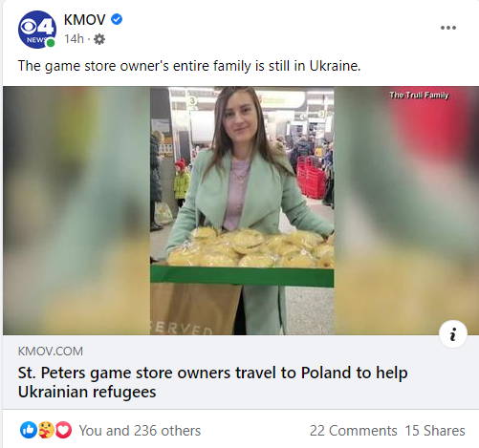Viewport: 479px width, 448px height.
Task: Click the KMOV.COM source domain
Action: [x=51, y=352]
